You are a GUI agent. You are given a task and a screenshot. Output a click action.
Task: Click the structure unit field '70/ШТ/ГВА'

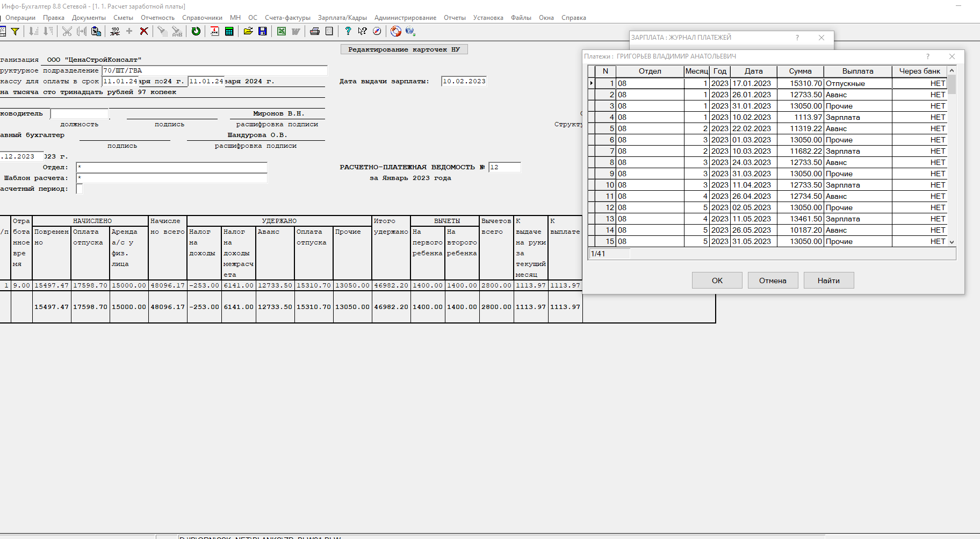(214, 70)
